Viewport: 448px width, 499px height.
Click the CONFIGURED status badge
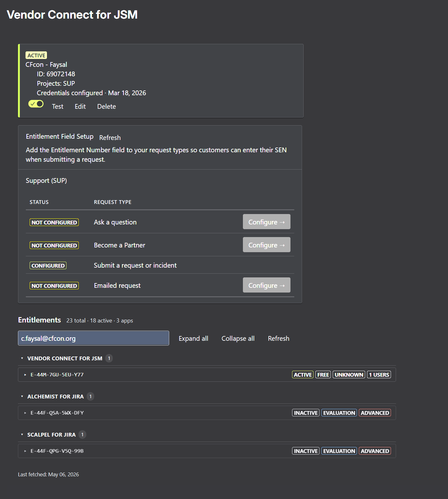tap(48, 266)
